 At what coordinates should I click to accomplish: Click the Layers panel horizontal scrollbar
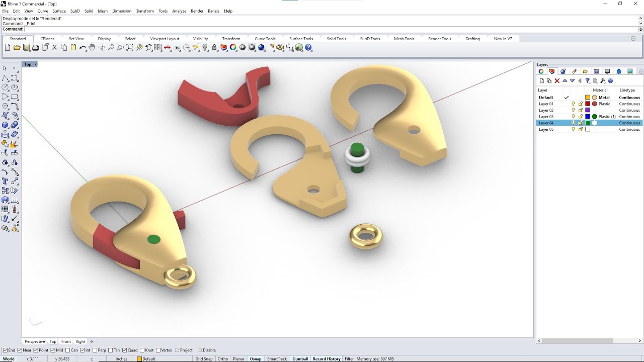click(577, 340)
